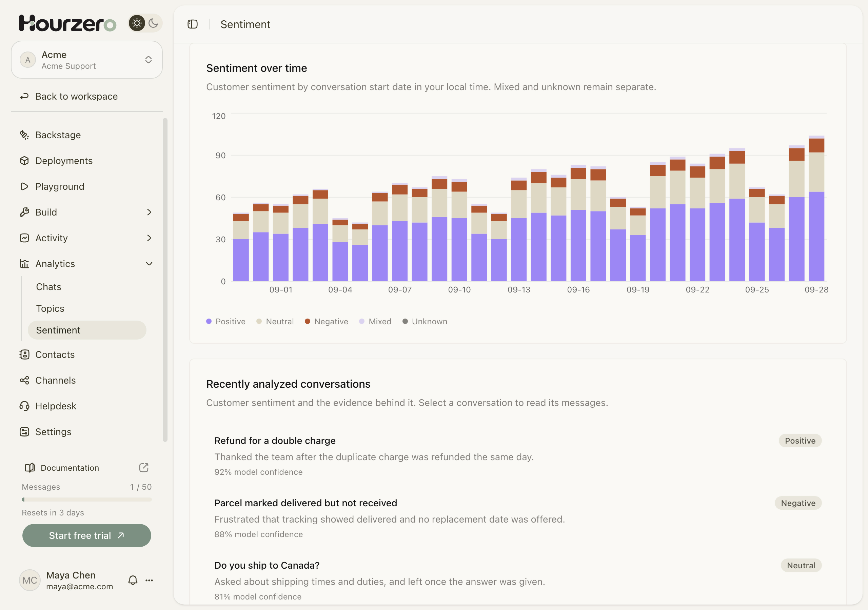Viewport: 868px width, 610px height.
Task: Click the Contacts icon
Action: click(x=24, y=354)
